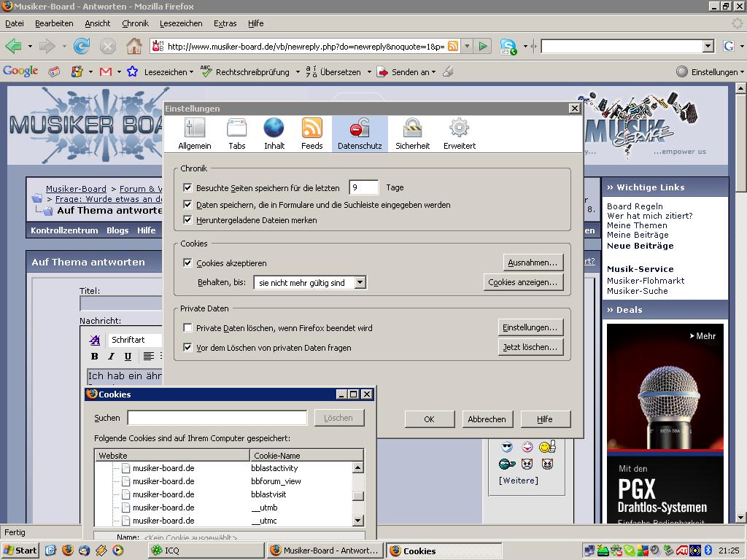Click the RSS feed icon in address bar
This screenshot has width=747, height=560.
(453, 46)
